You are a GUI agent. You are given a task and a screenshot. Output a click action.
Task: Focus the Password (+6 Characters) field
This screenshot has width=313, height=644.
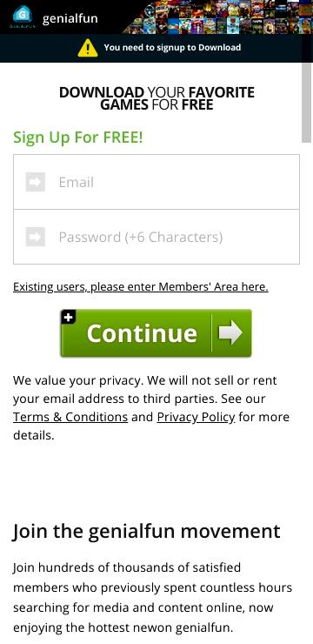(156, 237)
